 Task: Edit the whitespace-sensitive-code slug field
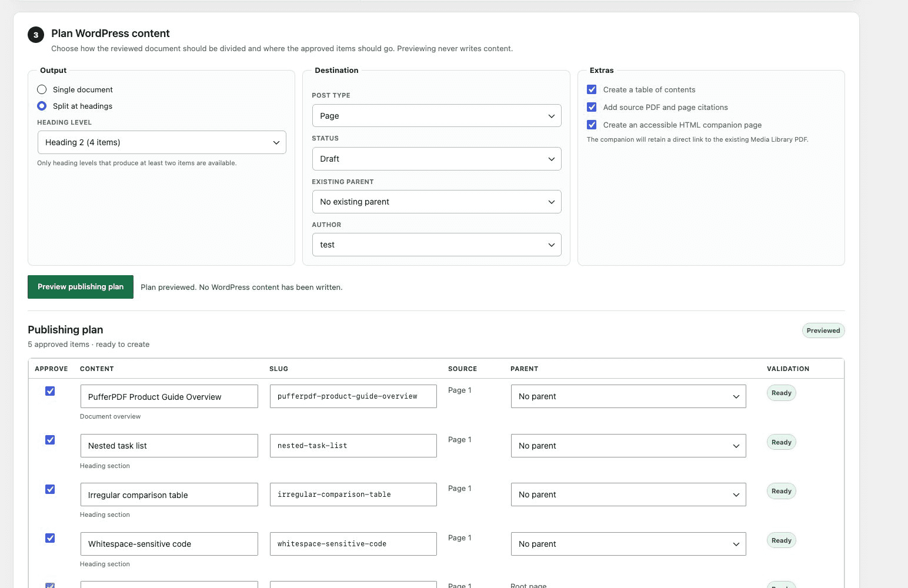353,544
